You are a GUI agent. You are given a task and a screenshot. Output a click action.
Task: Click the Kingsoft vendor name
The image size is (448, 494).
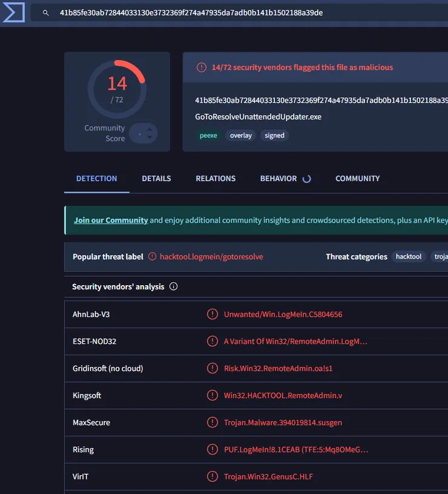pyautogui.click(x=87, y=396)
